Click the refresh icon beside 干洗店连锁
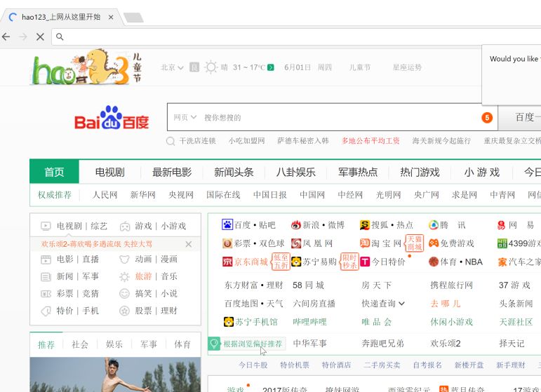This screenshot has height=392, width=541. click(x=171, y=141)
